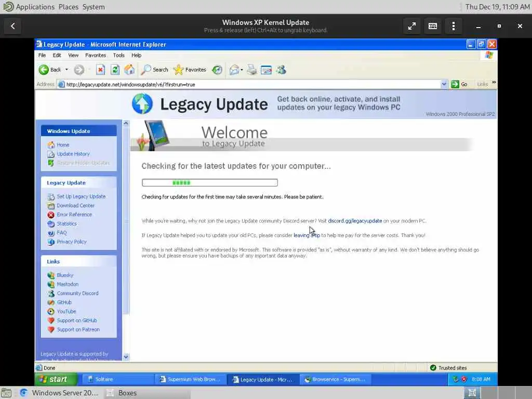The height and width of the screenshot is (399, 532).
Task: Open the Statistics sidebar link
Action: click(x=67, y=223)
